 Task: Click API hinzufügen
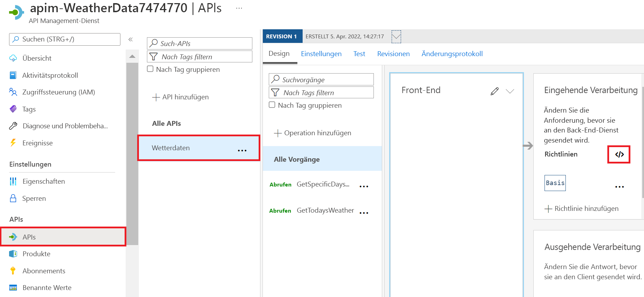point(180,97)
